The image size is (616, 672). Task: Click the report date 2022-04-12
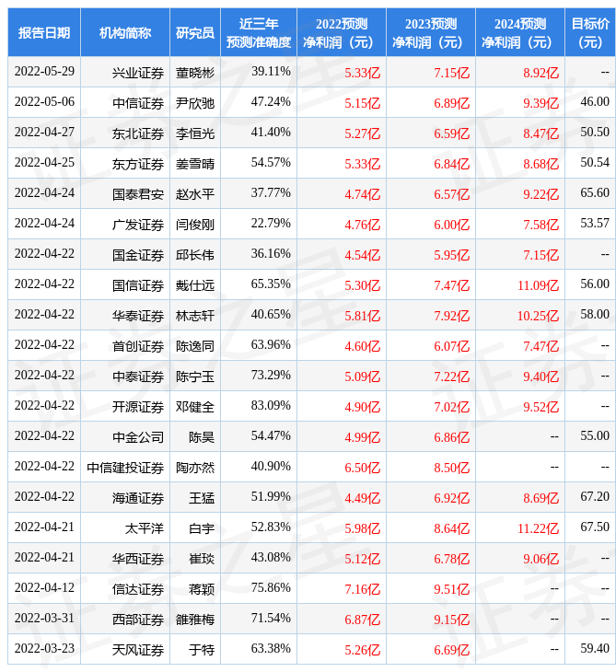coord(44,587)
